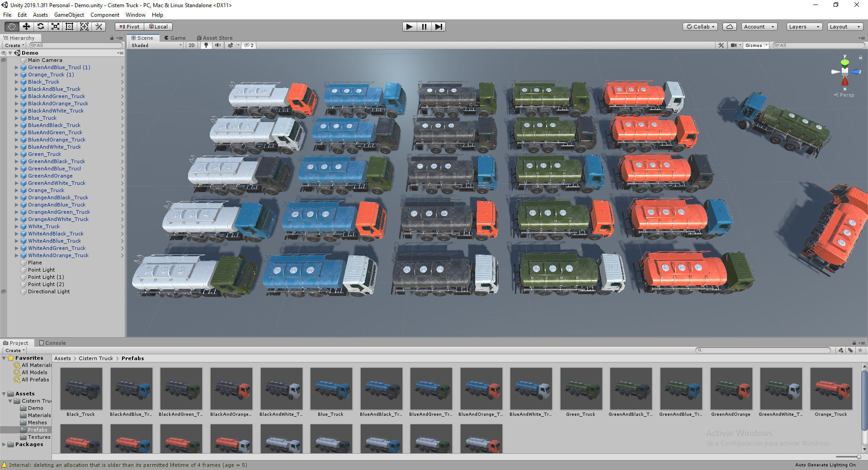Lock the scene gizmo rotation
The height and width of the screenshot is (470, 868).
point(860,58)
